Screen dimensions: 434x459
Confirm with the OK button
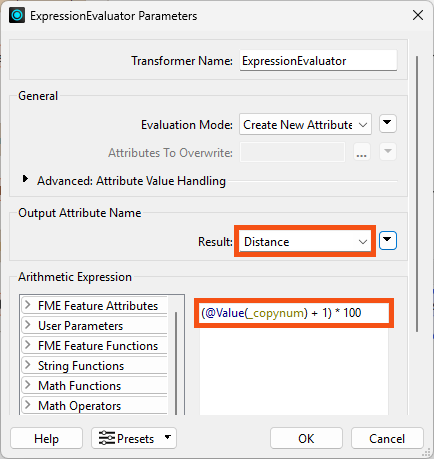306,438
